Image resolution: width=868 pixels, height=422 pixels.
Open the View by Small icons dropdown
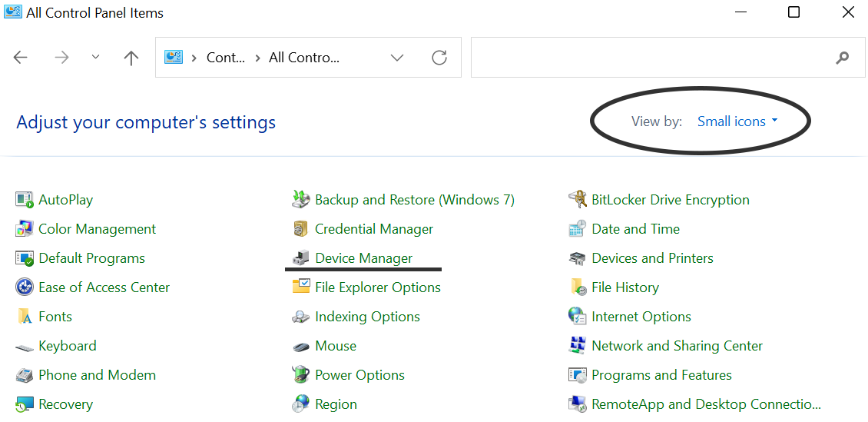coord(738,121)
